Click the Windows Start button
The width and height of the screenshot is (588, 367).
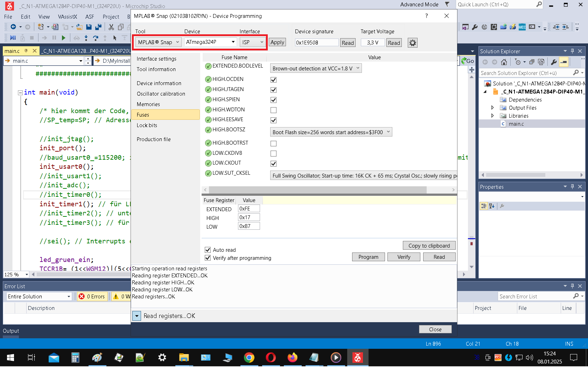pyautogui.click(x=10, y=358)
